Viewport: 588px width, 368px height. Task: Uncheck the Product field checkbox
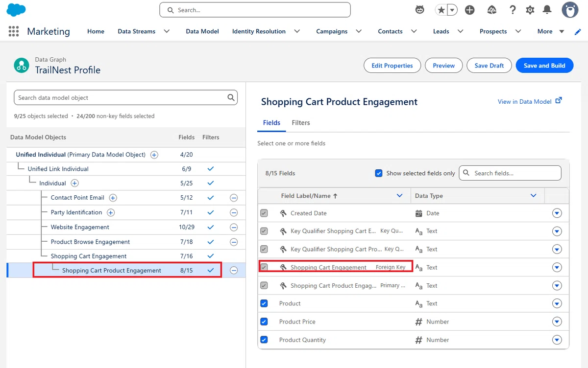pyautogui.click(x=264, y=303)
